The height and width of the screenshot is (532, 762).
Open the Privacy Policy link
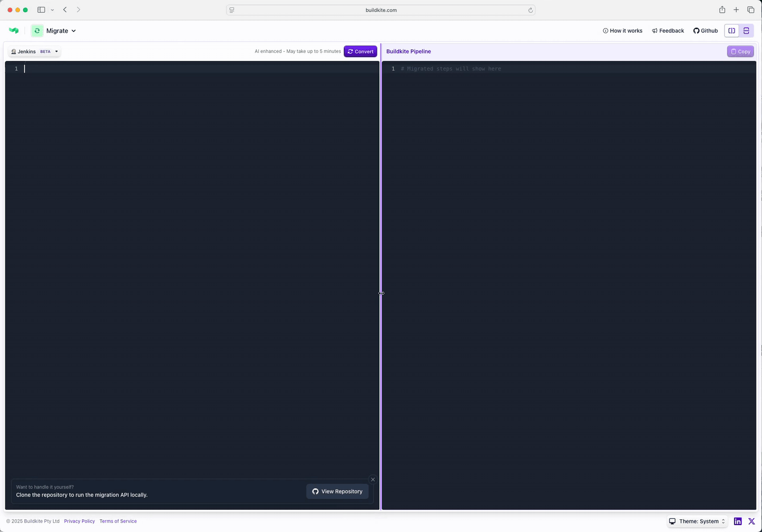79,521
